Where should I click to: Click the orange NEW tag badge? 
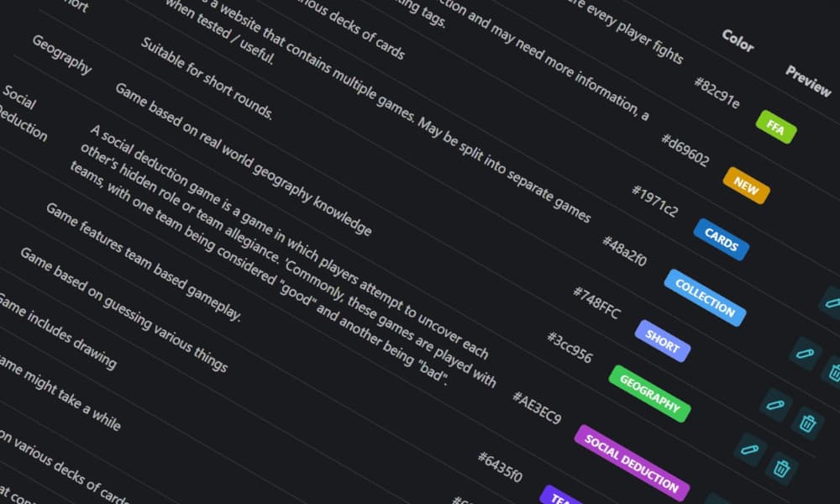pyautogui.click(x=746, y=186)
